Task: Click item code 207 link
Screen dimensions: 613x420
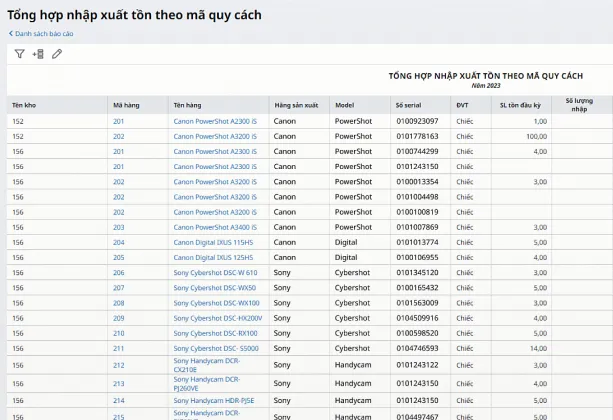Action: [119, 287]
